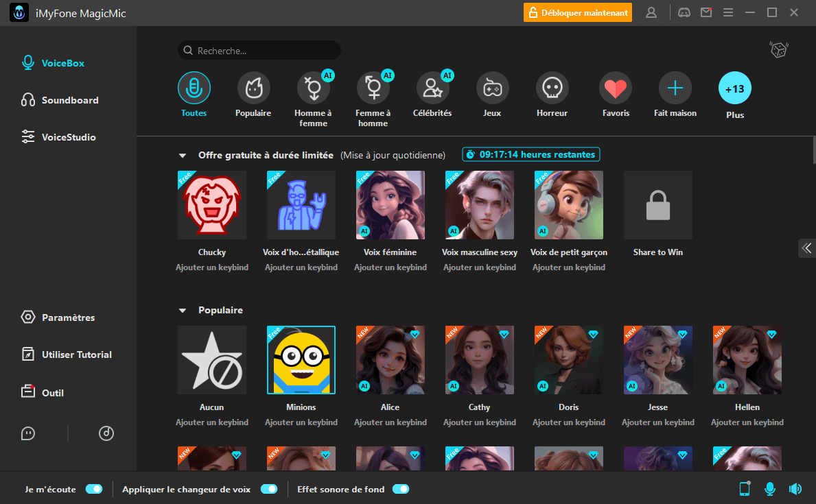Collapse the Populaire section arrow

coord(182,311)
